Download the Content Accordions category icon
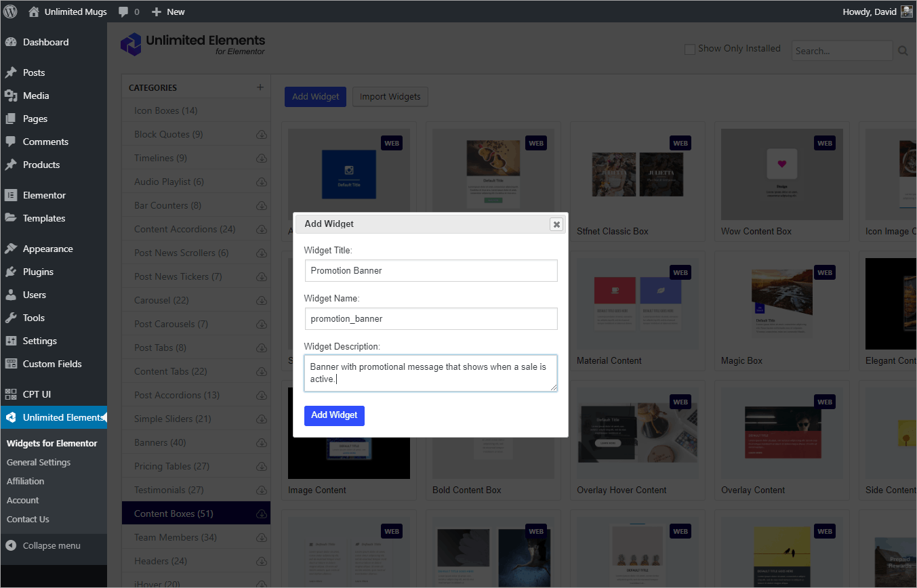 click(261, 230)
